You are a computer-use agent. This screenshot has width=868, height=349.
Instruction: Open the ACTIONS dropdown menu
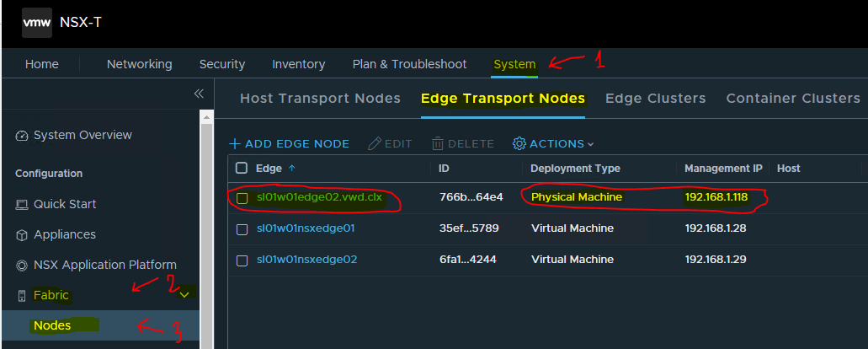553,144
